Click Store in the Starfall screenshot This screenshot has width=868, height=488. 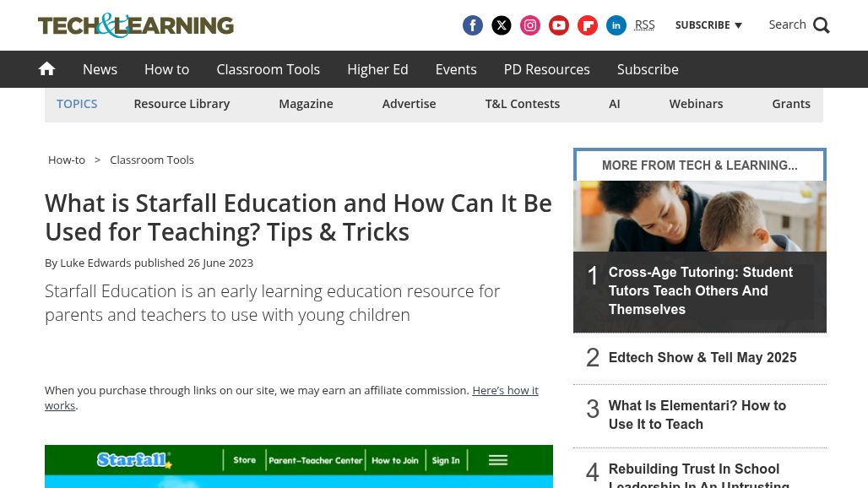point(244,460)
